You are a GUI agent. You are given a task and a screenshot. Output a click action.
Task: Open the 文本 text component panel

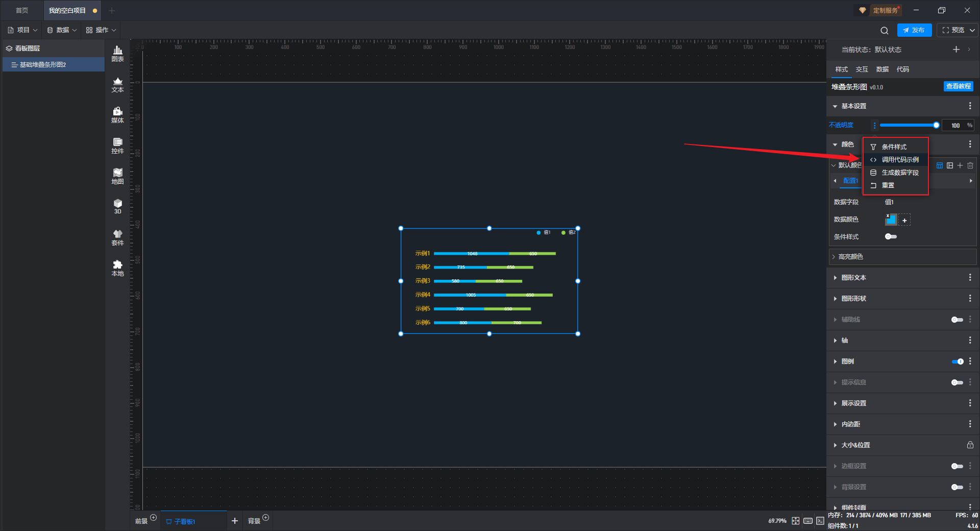tap(117, 84)
